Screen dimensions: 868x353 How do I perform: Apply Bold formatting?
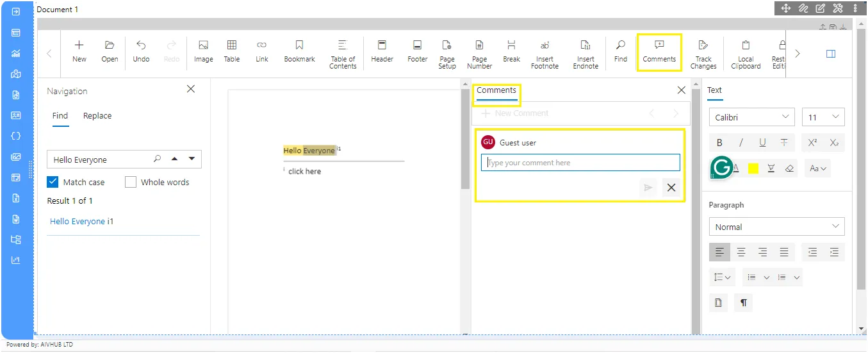(719, 143)
